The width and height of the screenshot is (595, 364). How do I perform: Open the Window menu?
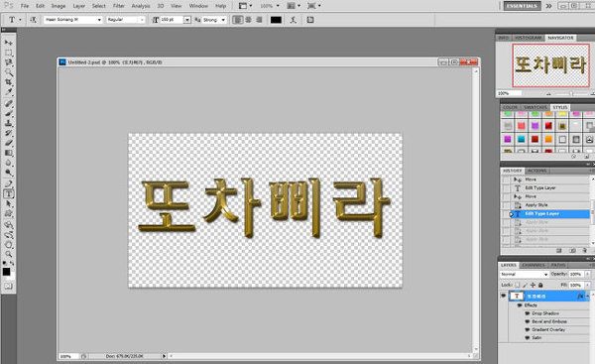pos(198,6)
